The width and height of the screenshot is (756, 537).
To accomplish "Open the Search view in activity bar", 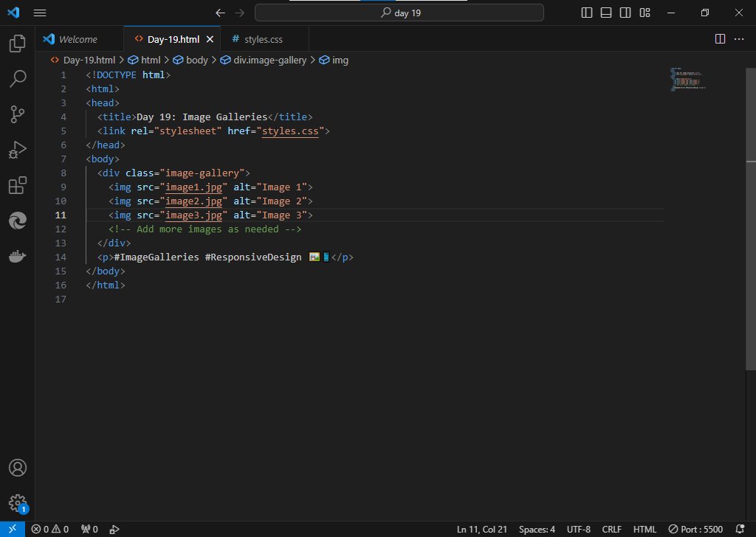I will click(x=18, y=78).
